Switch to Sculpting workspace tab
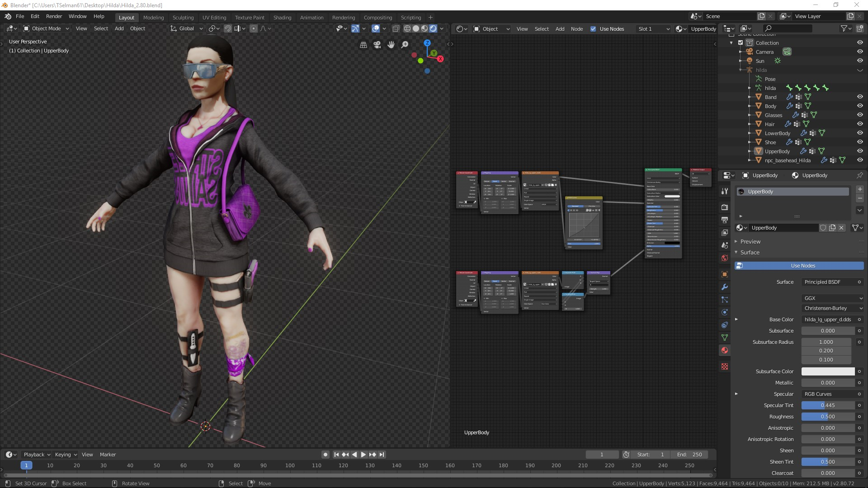Screen dimensions: 868x488 [x=183, y=18]
